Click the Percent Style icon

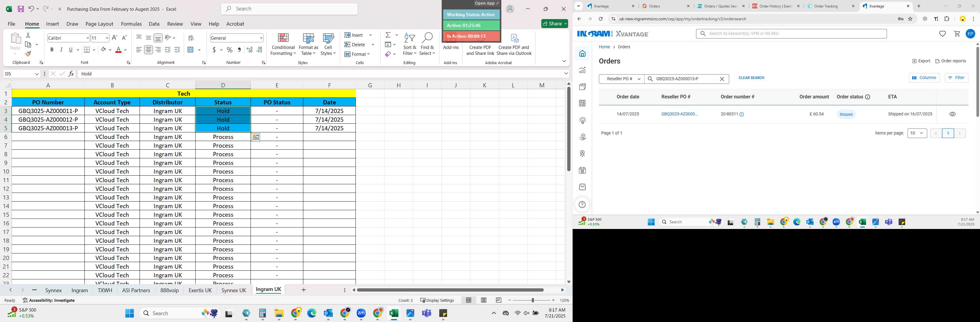tap(229, 50)
